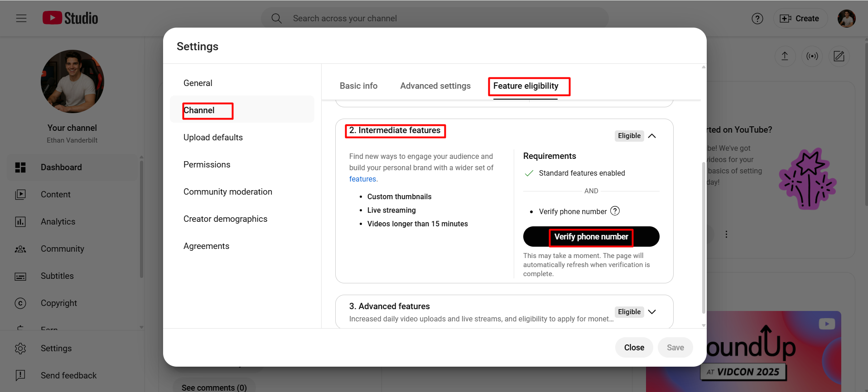Open Subtitles in the sidebar
This screenshot has width=868, height=392.
click(72, 276)
